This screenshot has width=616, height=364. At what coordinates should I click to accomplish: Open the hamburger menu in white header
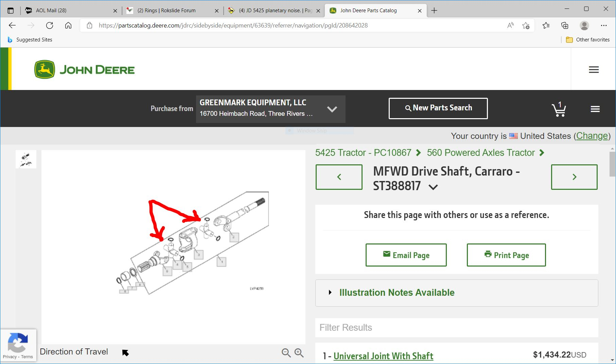pos(594,70)
